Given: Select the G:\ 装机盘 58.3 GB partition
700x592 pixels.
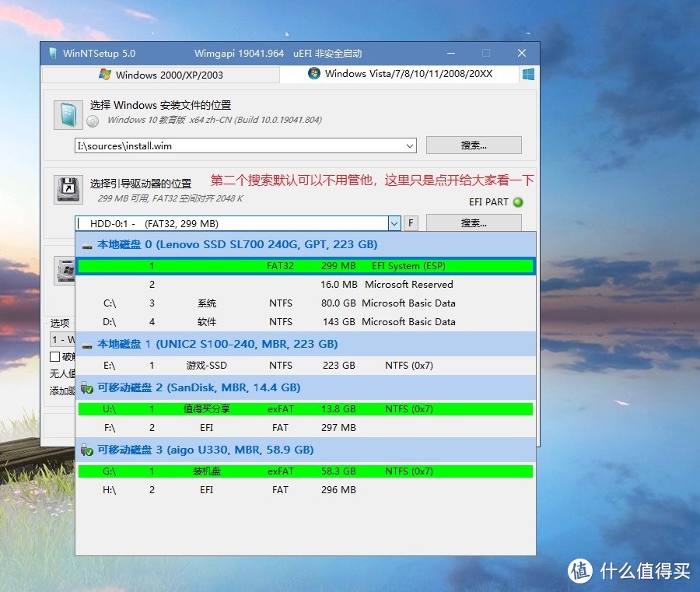Looking at the screenshot, I should 306,471.
